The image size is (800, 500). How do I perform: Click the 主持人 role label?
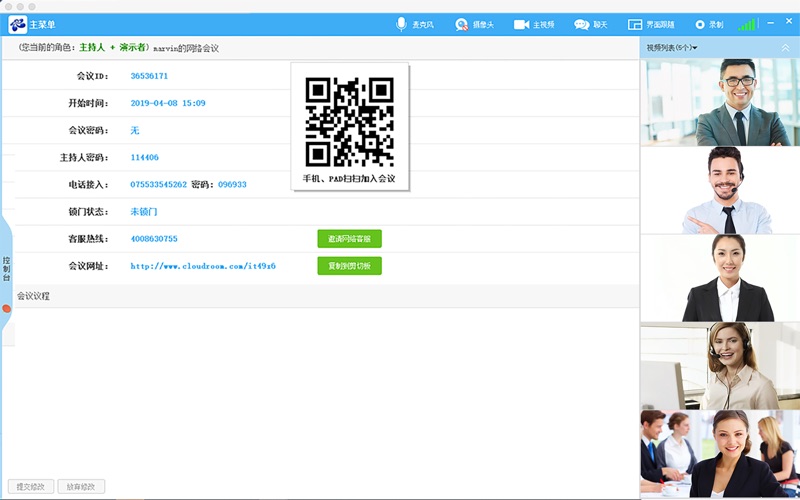(92, 47)
